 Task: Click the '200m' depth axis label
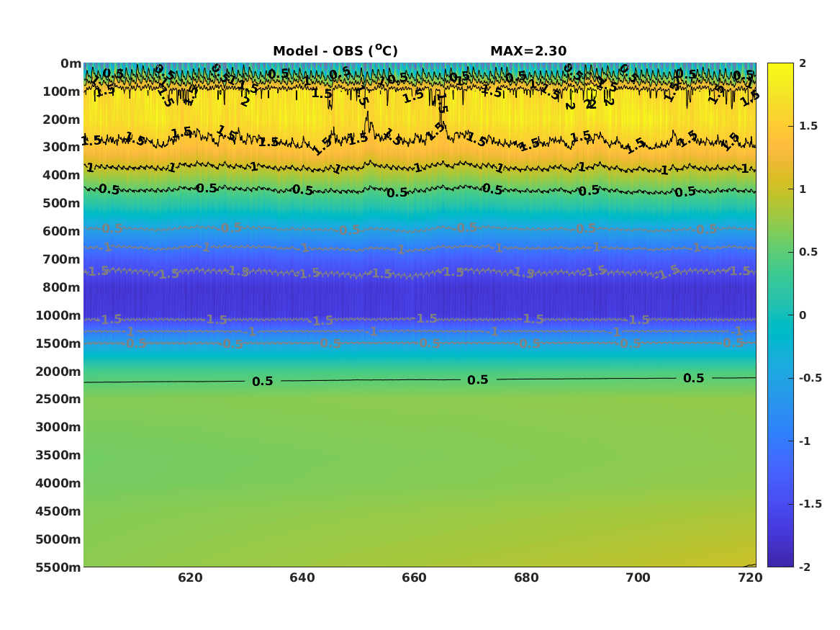pyautogui.click(x=62, y=120)
